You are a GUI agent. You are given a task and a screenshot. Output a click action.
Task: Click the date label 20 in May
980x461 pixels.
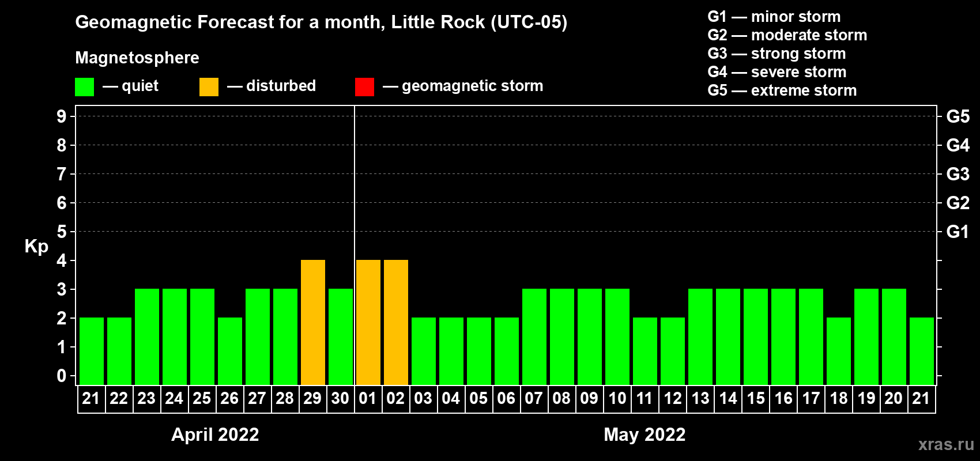coord(894,398)
